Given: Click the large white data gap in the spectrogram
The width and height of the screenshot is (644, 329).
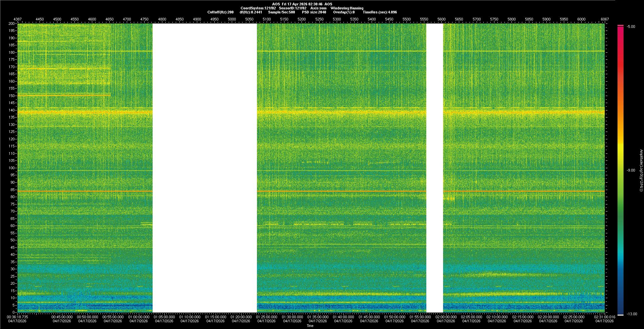Looking at the screenshot, I should point(205,168).
